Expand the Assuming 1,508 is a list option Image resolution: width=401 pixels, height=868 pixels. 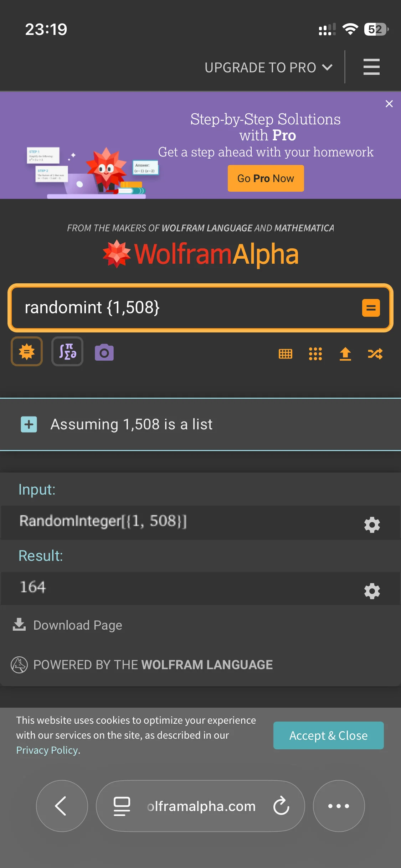[29, 424]
